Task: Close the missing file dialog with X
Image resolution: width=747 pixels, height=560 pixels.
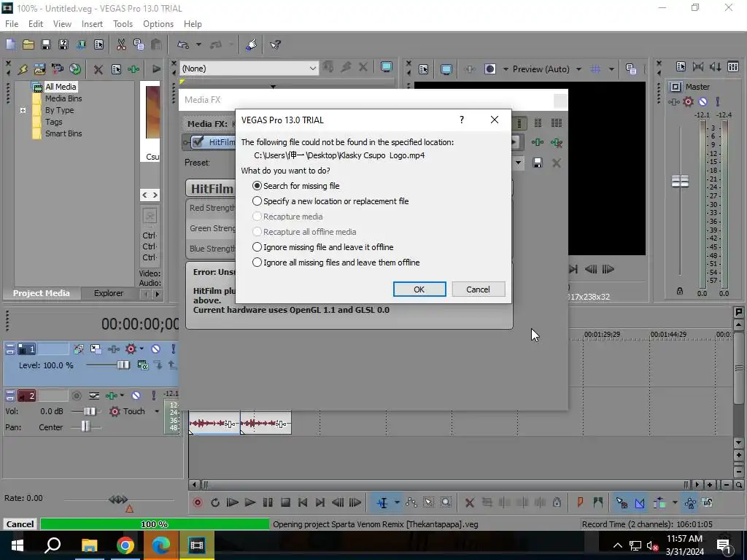Action: pos(495,120)
